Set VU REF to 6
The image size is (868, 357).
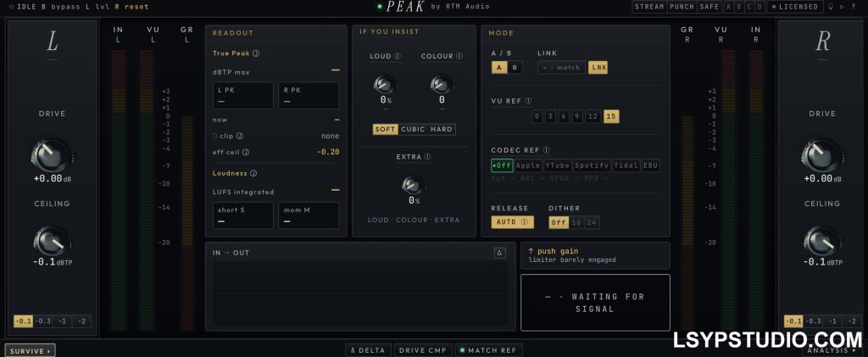(x=564, y=116)
